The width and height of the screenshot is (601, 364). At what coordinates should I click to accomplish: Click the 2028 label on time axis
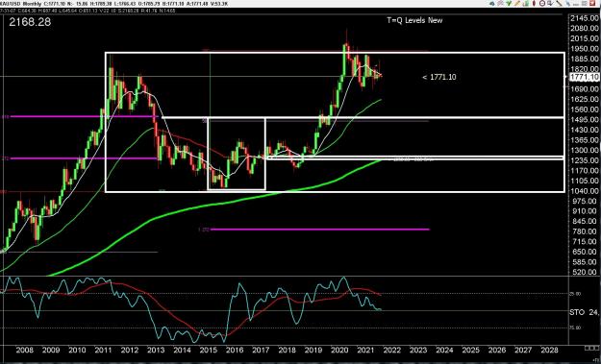[x=549, y=351]
